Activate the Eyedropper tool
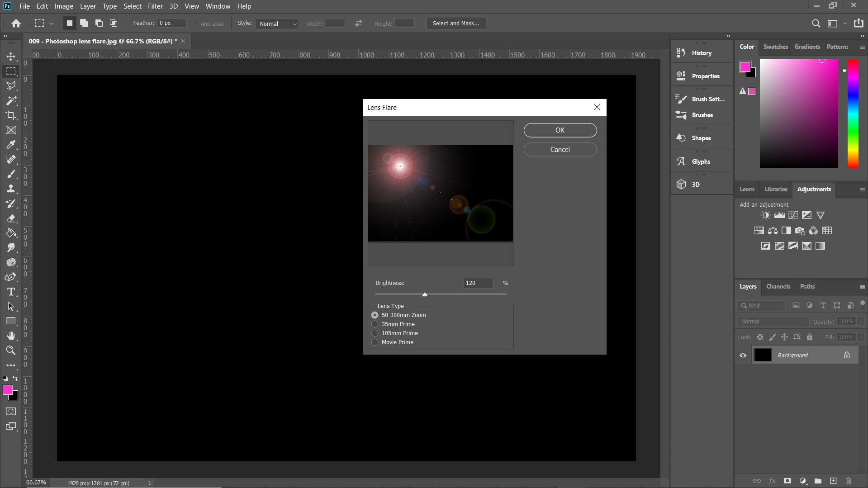Image resolution: width=868 pixels, height=488 pixels. tap(11, 144)
